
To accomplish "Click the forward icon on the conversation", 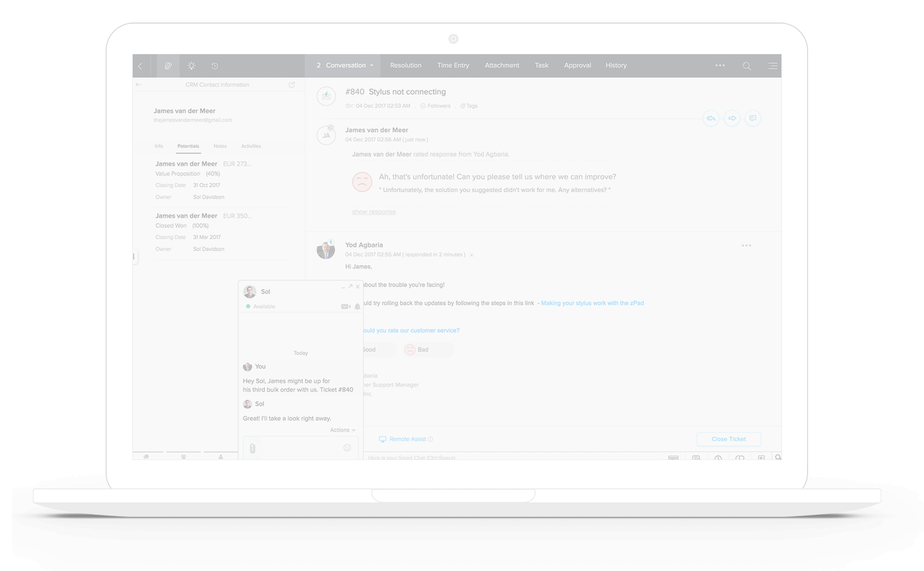I will click(x=732, y=119).
